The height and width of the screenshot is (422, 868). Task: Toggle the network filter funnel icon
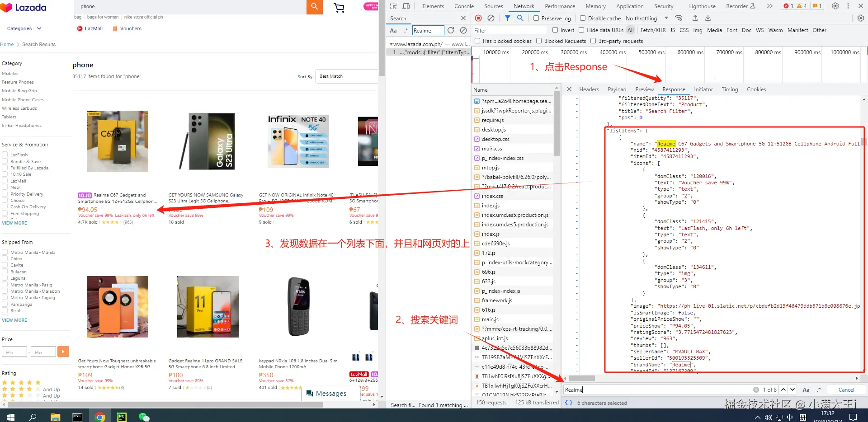(508, 18)
